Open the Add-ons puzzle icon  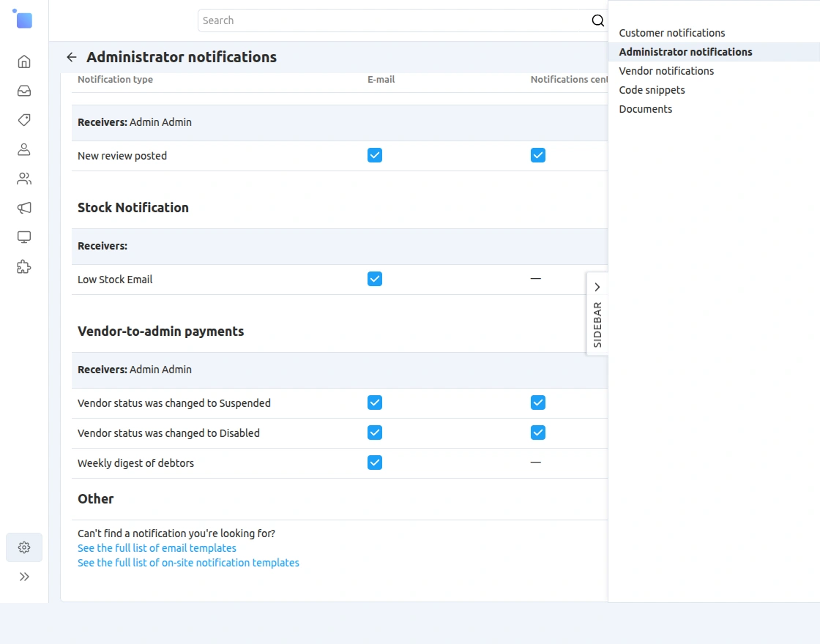[24, 266]
